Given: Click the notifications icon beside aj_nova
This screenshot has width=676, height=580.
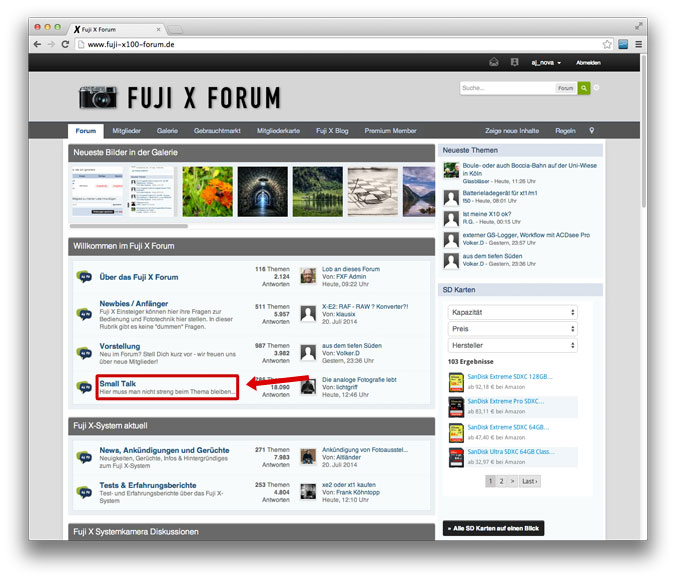Looking at the screenshot, I should point(514,62).
